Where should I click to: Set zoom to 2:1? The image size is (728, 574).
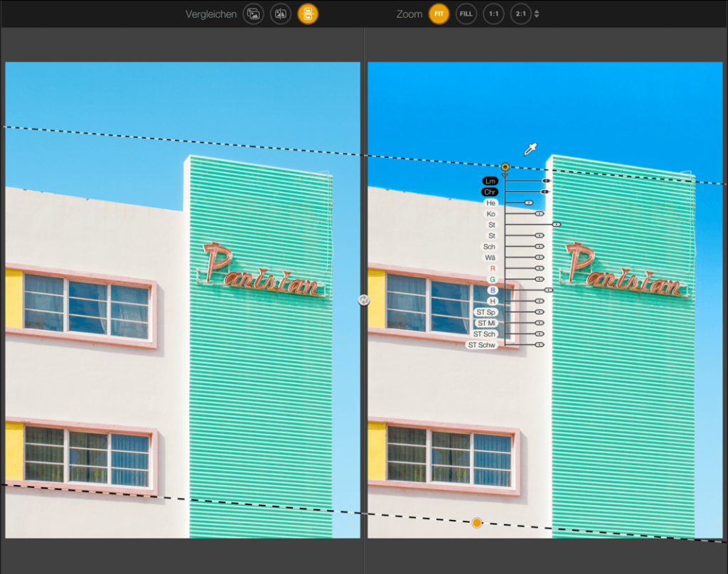pyautogui.click(x=521, y=14)
